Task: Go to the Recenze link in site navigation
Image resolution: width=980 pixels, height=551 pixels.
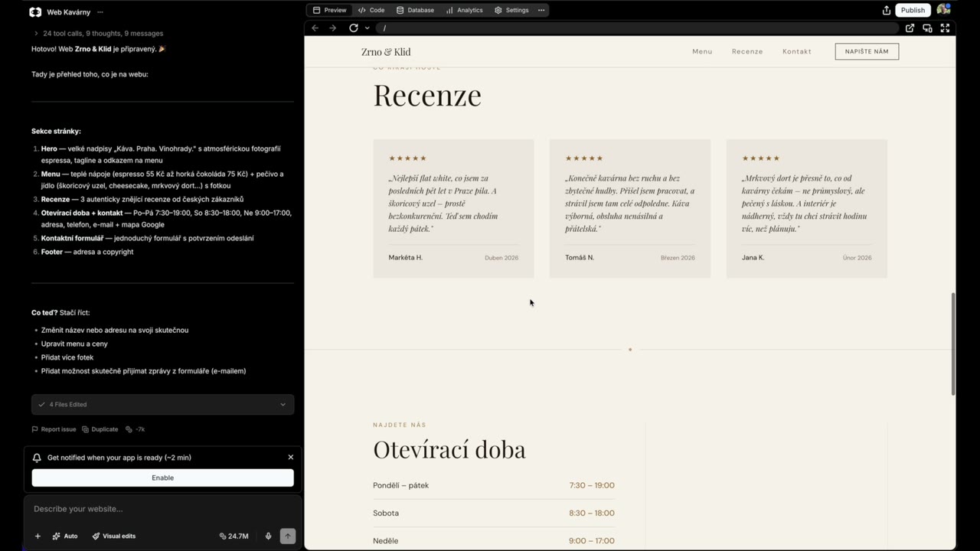Action: 747,51
